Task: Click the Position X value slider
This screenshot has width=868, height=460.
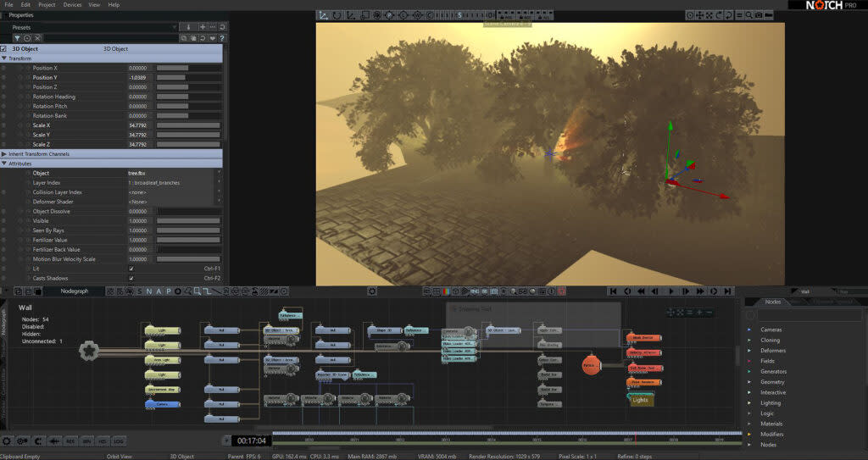Action: point(189,68)
